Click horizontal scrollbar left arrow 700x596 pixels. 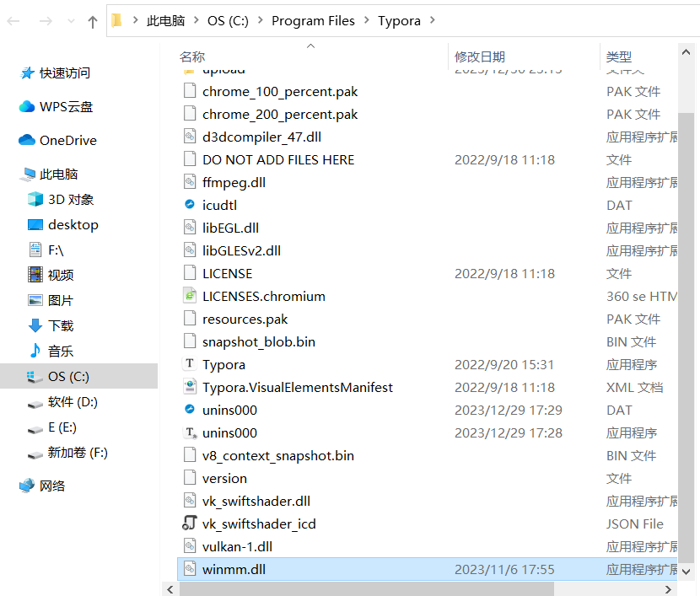pos(170,589)
